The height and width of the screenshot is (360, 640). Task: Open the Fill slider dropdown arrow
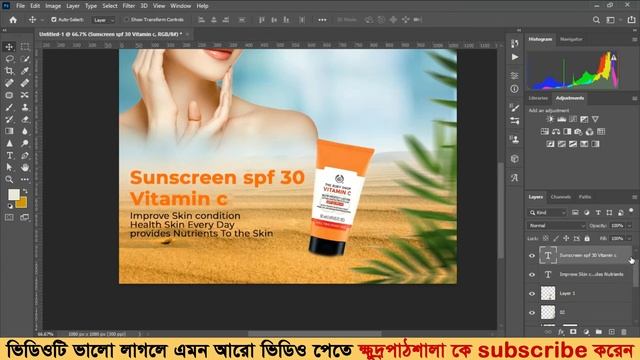click(629, 238)
